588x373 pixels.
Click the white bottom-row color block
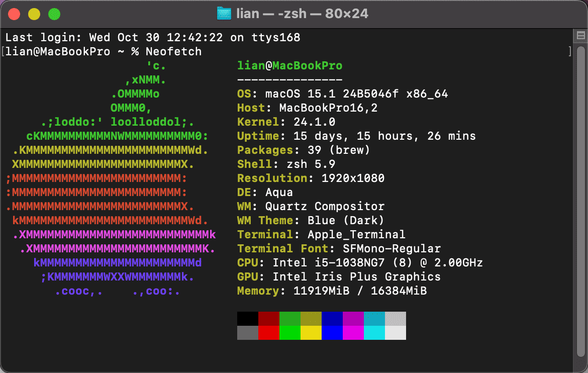click(396, 333)
